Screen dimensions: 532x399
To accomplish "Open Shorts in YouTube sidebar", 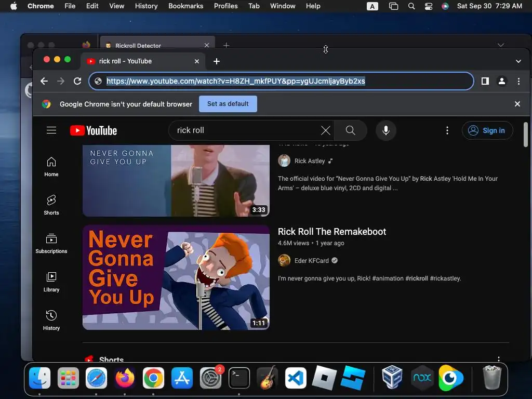I will click(x=51, y=205).
